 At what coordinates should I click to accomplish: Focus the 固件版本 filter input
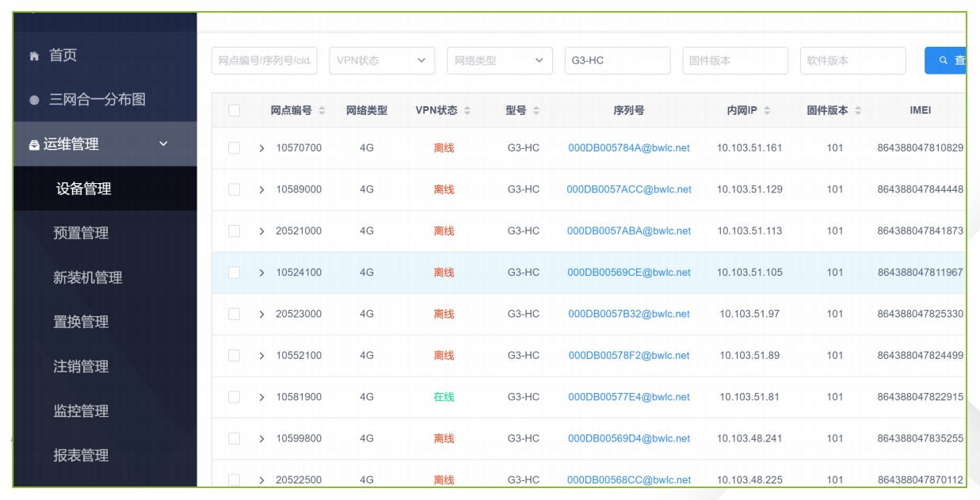[x=735, y=60]
